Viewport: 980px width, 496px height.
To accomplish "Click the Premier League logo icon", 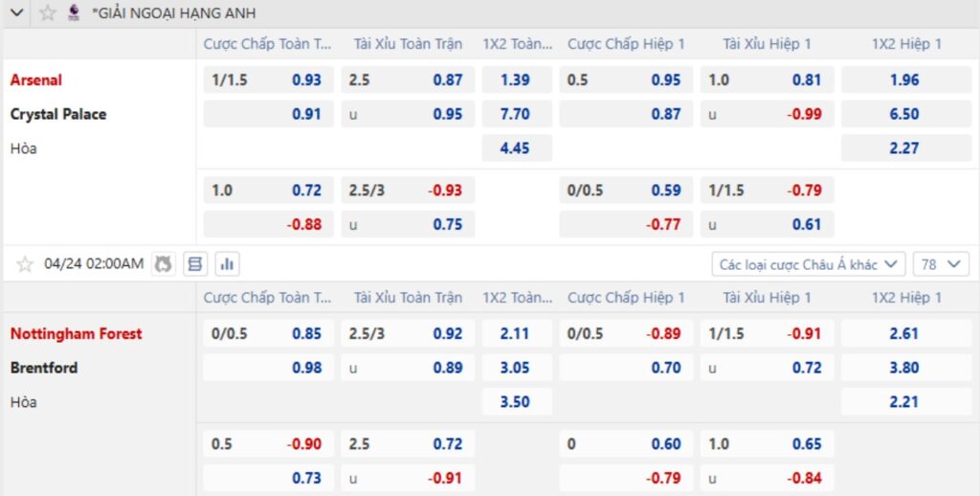I will [74, 12].
